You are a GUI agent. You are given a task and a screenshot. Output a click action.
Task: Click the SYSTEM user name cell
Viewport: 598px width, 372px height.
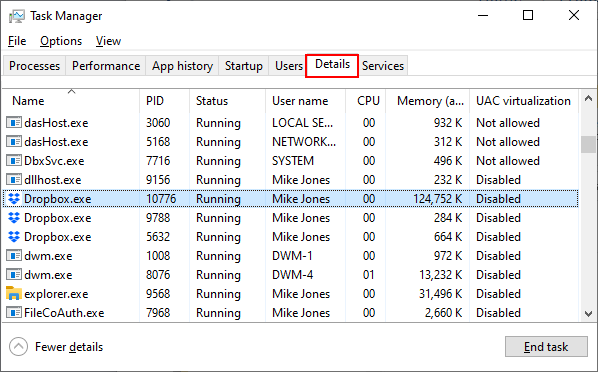click(x=293, y=161)
